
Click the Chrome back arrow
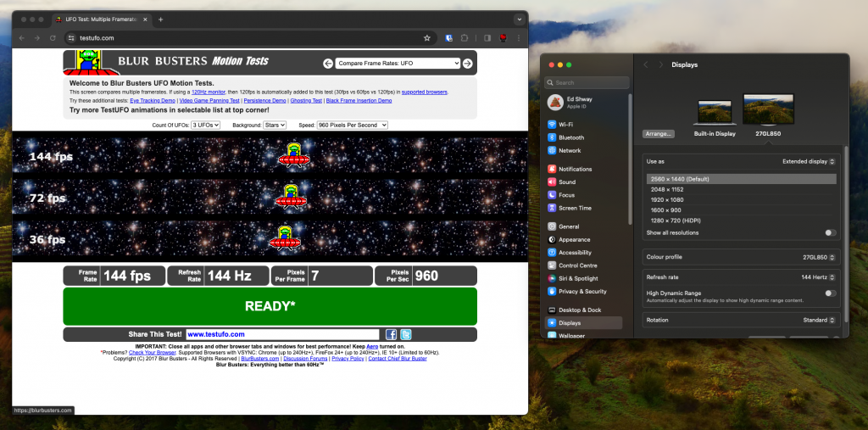point(21,38)
